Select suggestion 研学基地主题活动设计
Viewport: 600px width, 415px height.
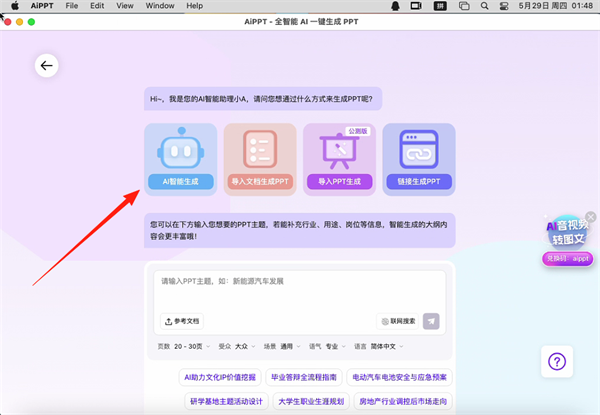pos(227,401)
